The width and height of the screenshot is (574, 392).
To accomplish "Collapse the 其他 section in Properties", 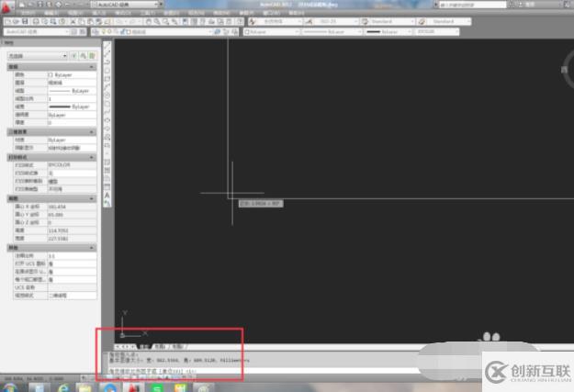I will (92, 248).
